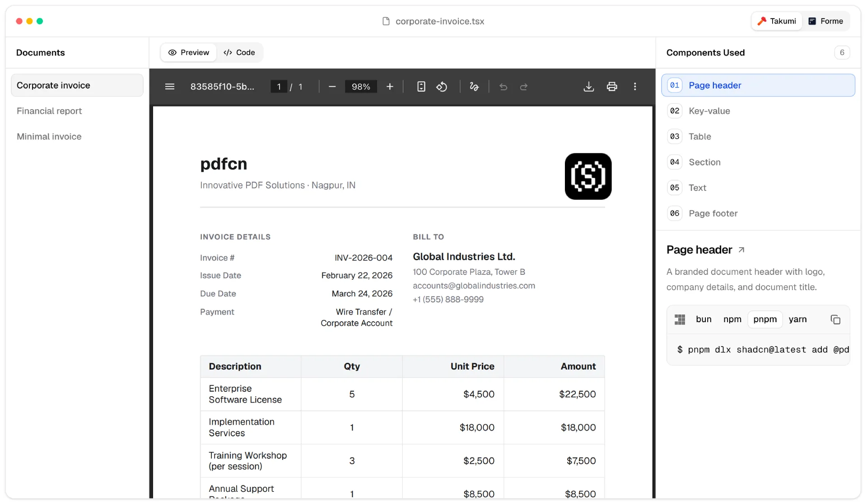Print the invoice document
867x504 pixels.
click(612, 87)
